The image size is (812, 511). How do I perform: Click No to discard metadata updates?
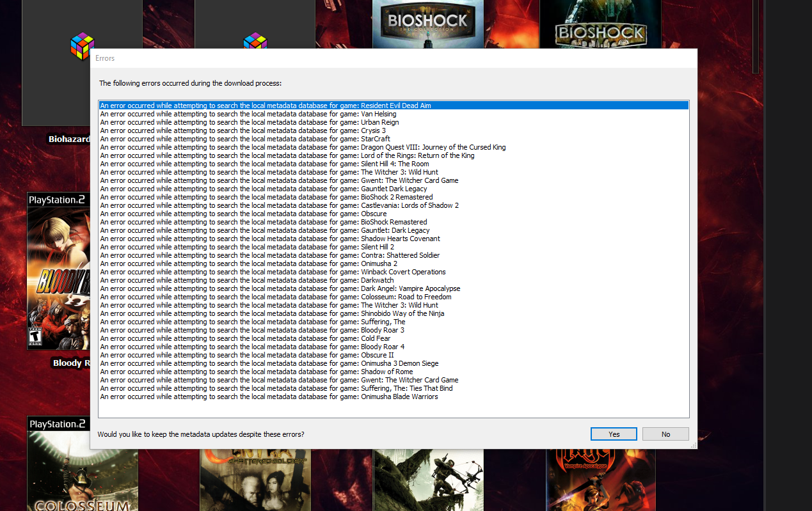tap(665, 434)
